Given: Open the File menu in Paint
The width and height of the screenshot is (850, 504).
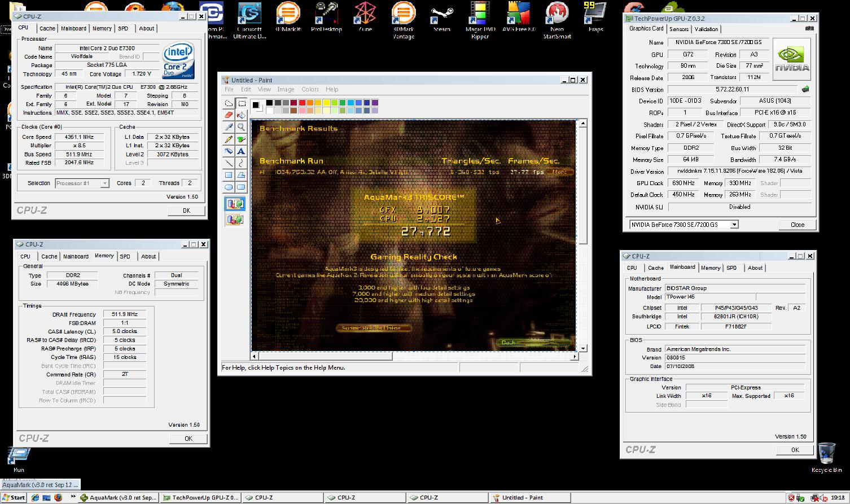Looking at the screenshot, I should pos(229,89).
